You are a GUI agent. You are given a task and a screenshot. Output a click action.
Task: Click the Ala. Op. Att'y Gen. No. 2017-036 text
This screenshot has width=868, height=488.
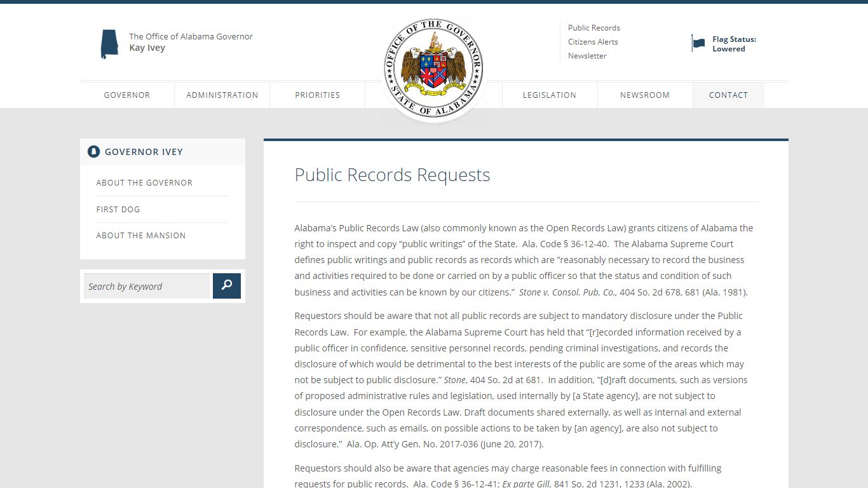tap(411, 444)
